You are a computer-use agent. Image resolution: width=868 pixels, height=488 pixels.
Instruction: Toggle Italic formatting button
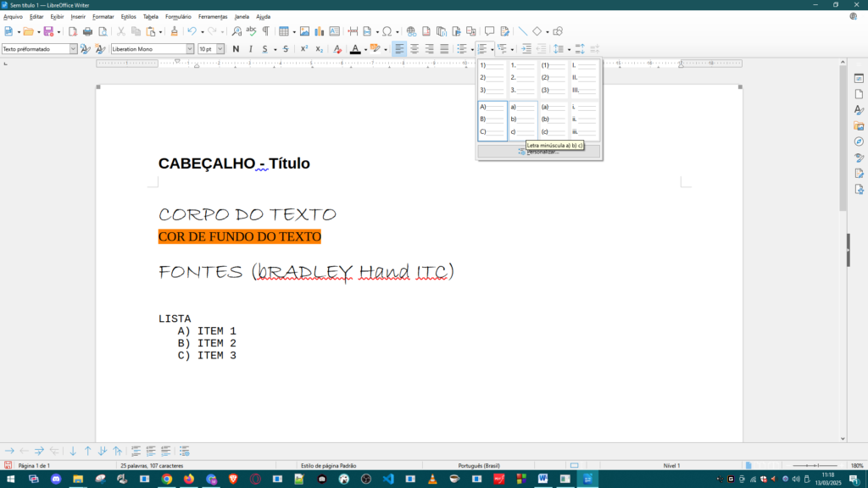pos(250,49)
